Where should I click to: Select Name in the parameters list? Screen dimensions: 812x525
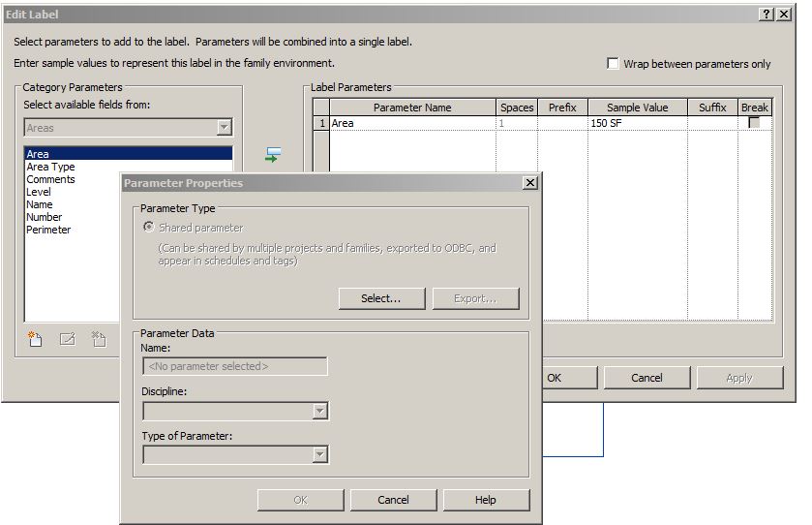tap(40, 204)
